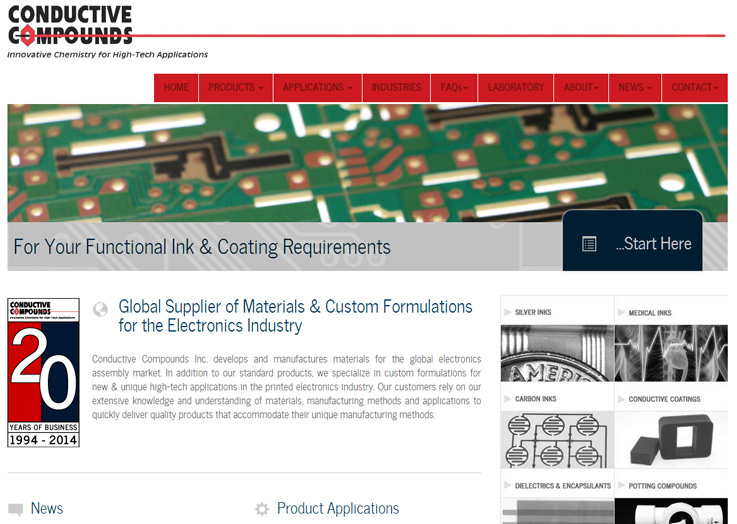Click the heart x-ray medical inks thumbnail

[x=671, y=353]
